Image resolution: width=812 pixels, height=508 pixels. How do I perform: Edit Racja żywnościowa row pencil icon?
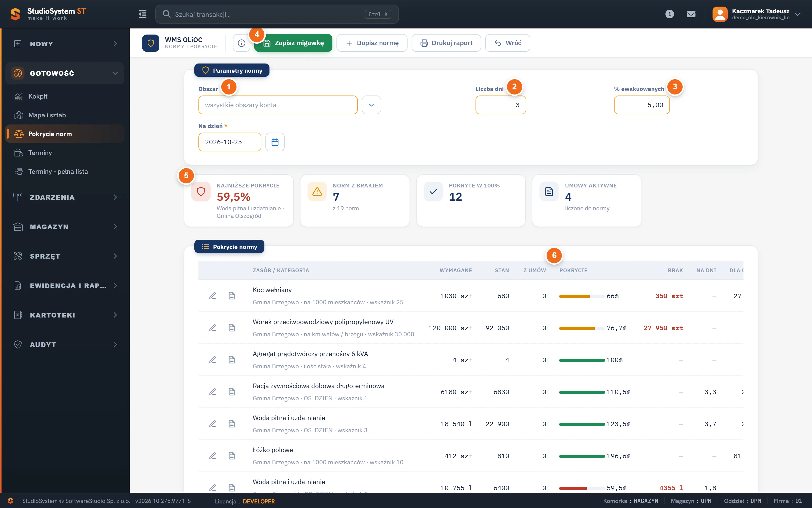[x=213, y=392]
